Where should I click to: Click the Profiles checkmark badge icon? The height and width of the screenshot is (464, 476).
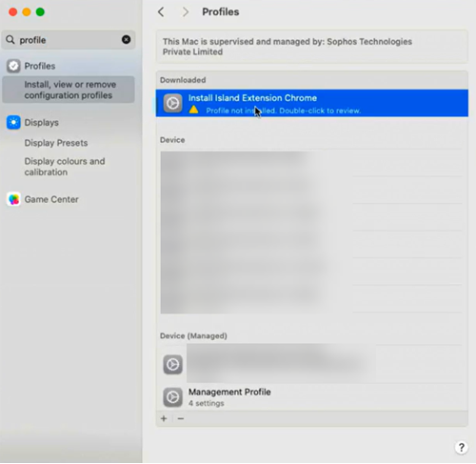(13, 66)
